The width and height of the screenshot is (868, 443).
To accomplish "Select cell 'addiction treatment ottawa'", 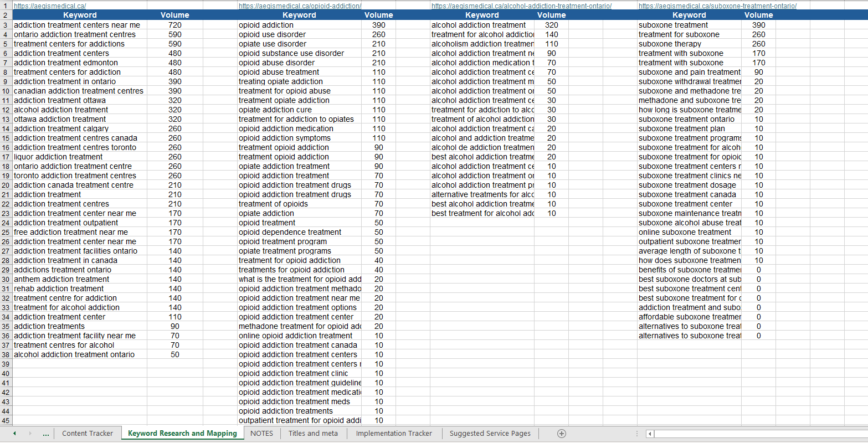I will [x=80, y=100].
